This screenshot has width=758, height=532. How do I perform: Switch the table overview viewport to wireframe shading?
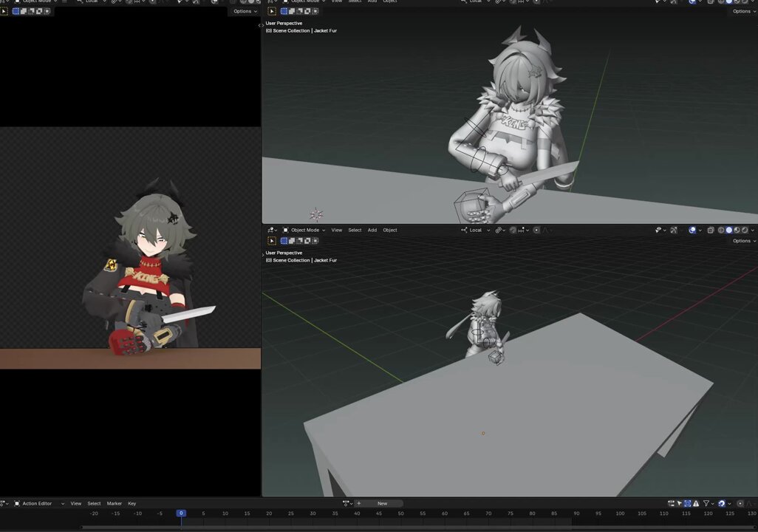(721, 231)
